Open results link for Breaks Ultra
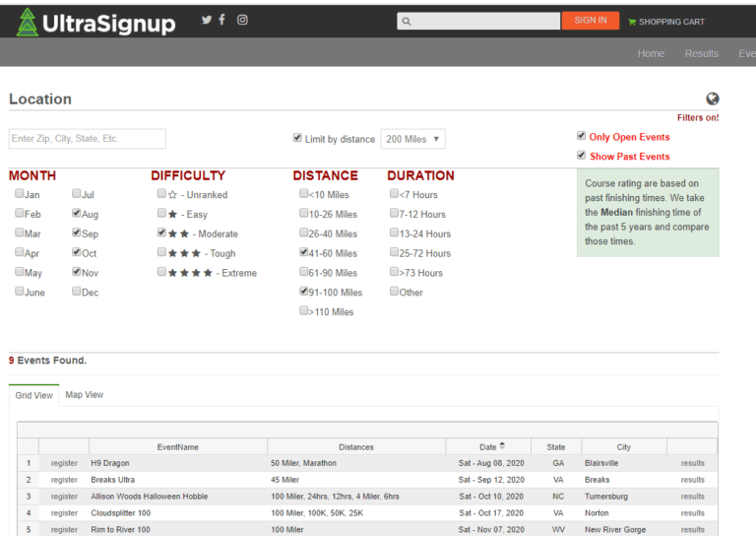756x536 pixels. pos(692,480)
